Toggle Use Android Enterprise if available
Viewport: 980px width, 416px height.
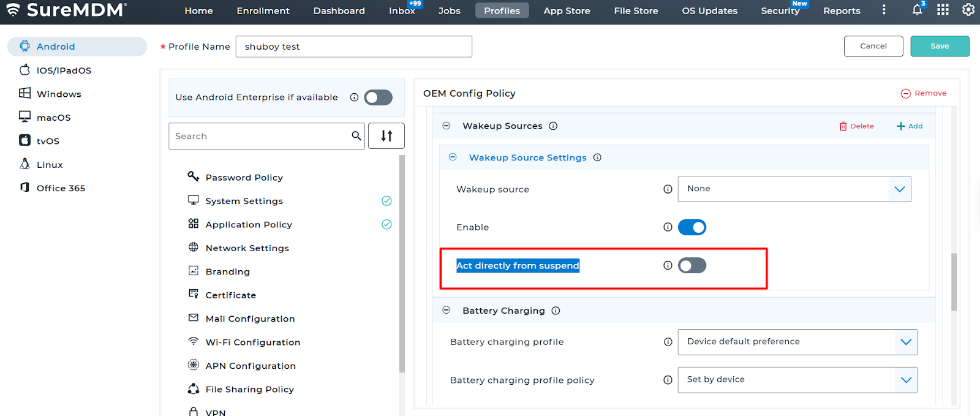point(378,97)
